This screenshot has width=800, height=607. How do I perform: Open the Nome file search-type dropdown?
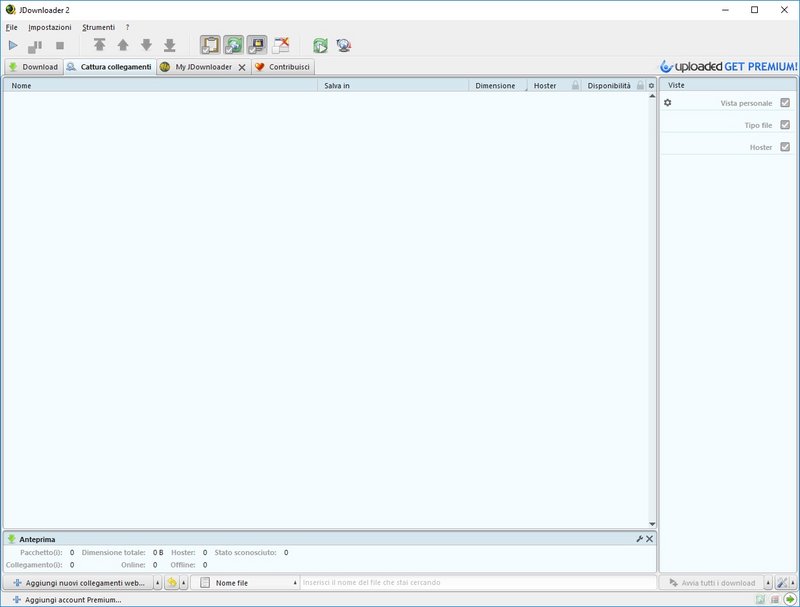[245, 583]
